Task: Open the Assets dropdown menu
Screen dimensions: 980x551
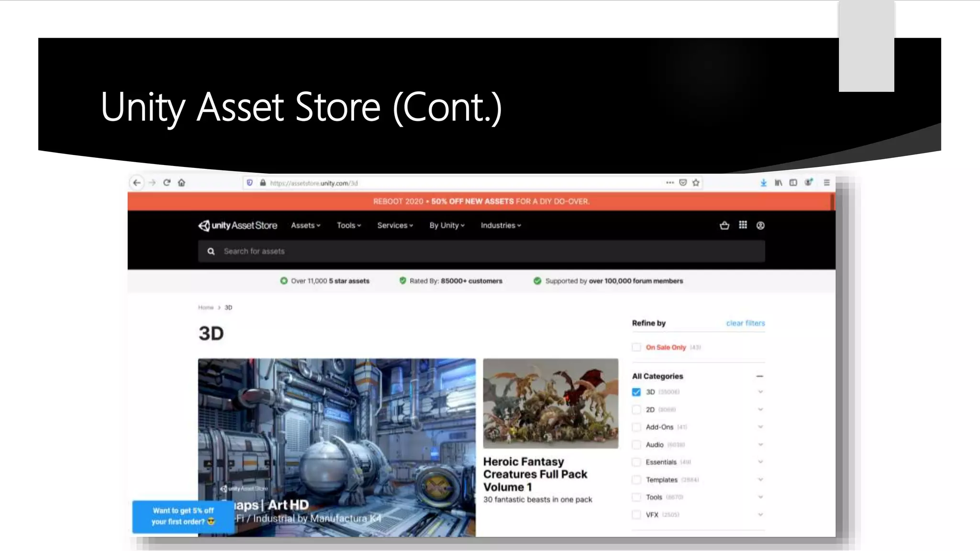Action: 306,225
